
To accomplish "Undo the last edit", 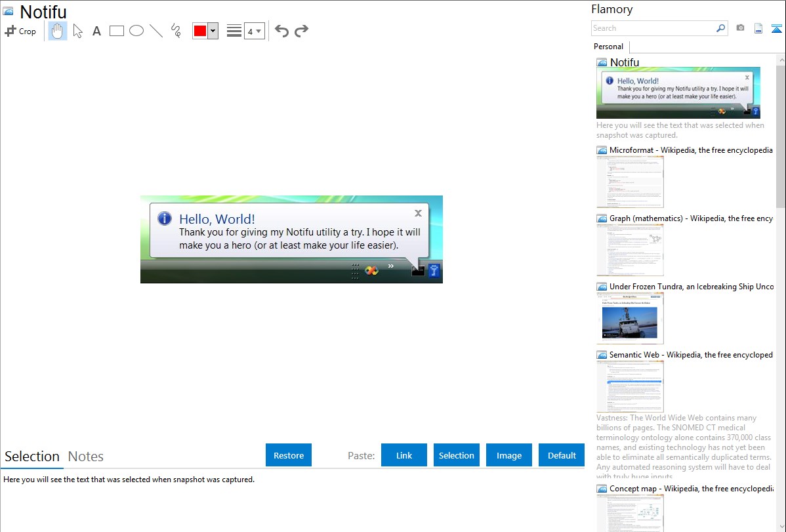I will point(281,31).
